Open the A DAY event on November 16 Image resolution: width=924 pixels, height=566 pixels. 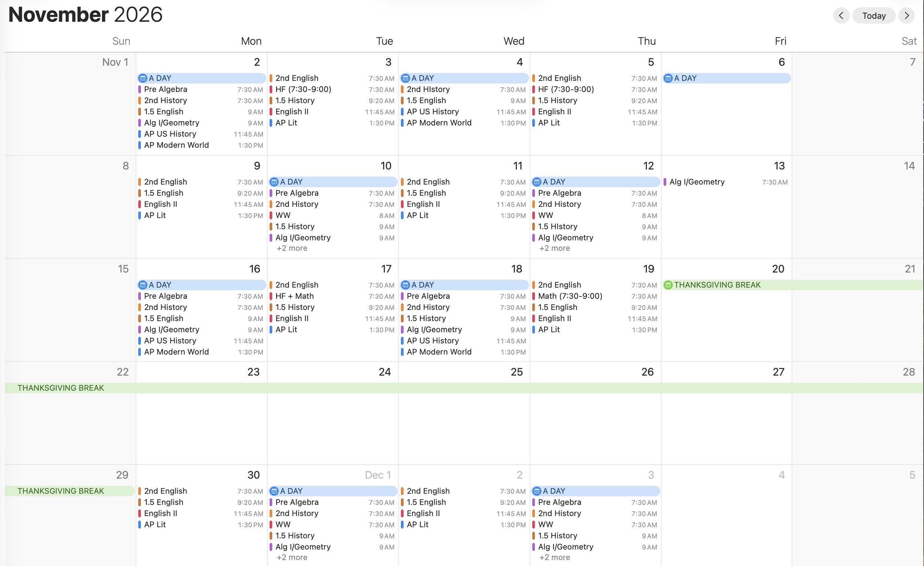coord(202,285)
